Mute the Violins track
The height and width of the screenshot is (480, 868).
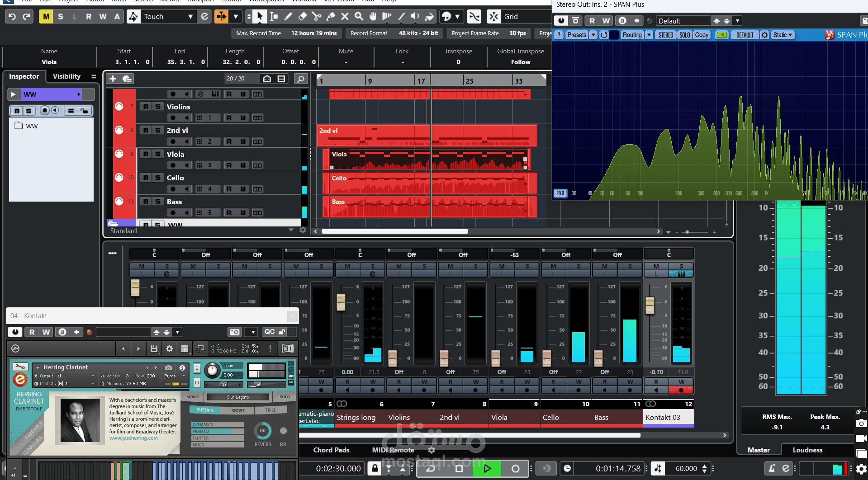tap(146, 107)
